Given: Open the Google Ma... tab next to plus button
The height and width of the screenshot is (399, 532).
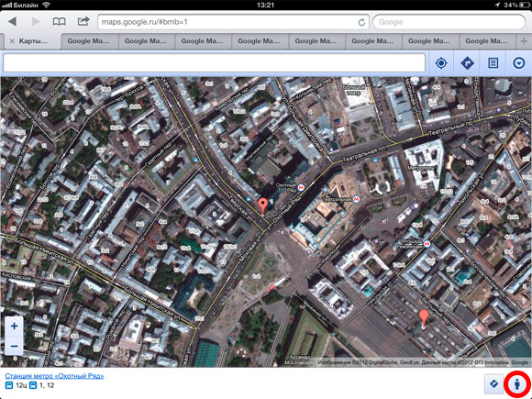Looking at the screenshot, I should 486,41.
